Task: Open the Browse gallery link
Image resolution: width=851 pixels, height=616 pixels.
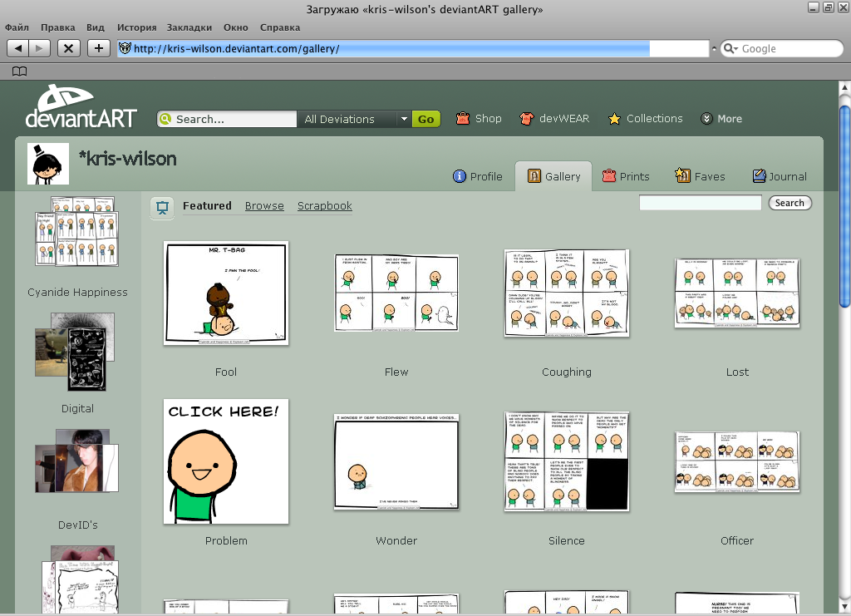Action: 264,205
